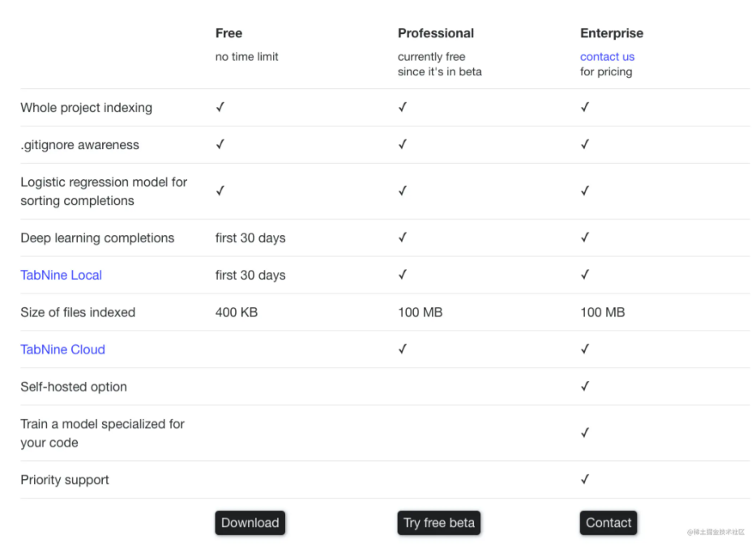Select the Enterprise plan heading
This screenshot has height=548, width=756.
(x=611, y=33)
